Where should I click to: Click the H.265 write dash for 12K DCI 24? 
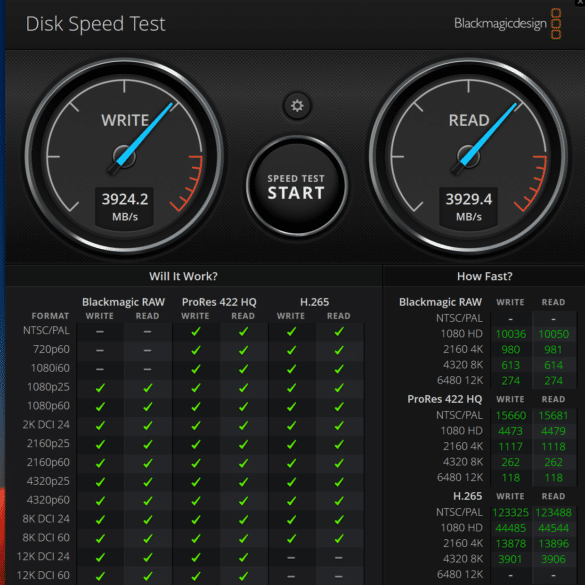click(x=291, y=558)
